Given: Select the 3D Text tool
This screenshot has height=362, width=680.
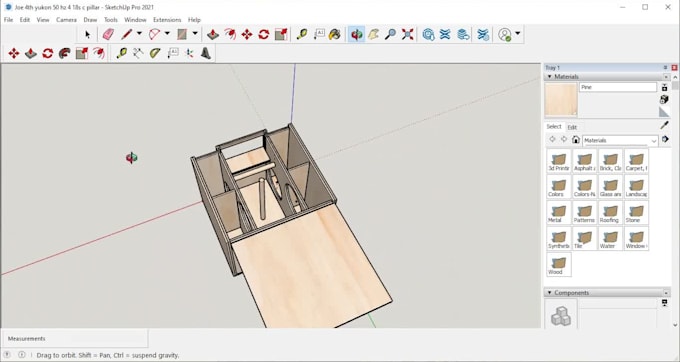Looking at the screenshot, I should point(206,53).
